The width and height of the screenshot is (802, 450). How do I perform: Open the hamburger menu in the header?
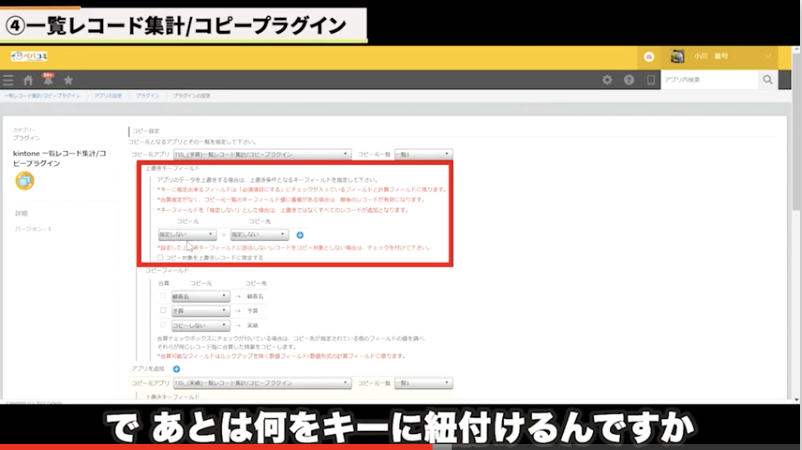[9, 80]
